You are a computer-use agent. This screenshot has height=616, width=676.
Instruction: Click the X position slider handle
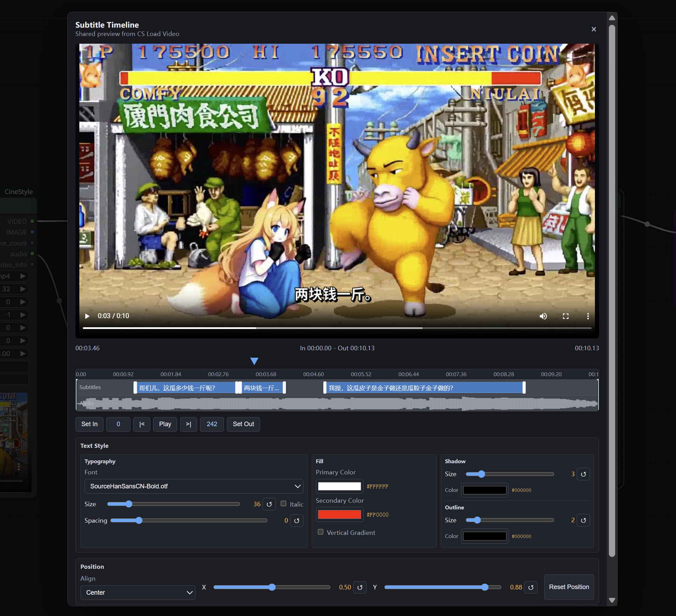pos(272,587)
